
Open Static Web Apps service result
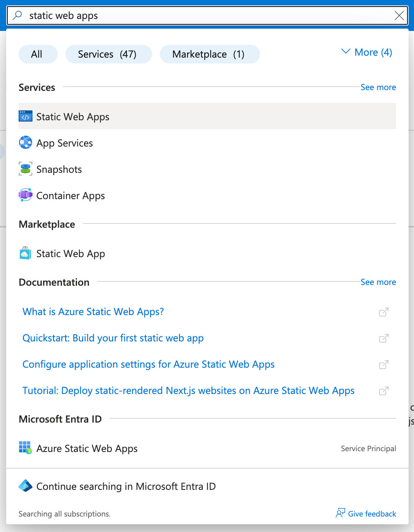pyautogui.click(x=207, y=116)
